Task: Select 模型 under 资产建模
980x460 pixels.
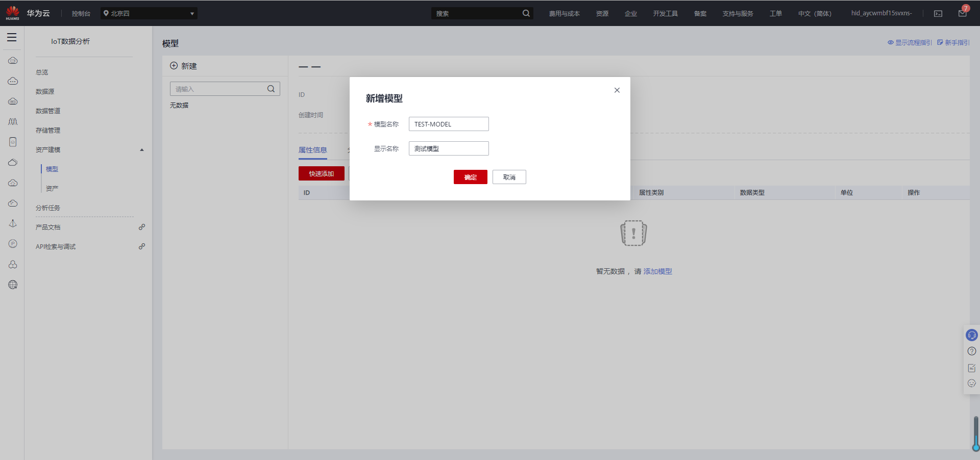Action: click(52, 169)
